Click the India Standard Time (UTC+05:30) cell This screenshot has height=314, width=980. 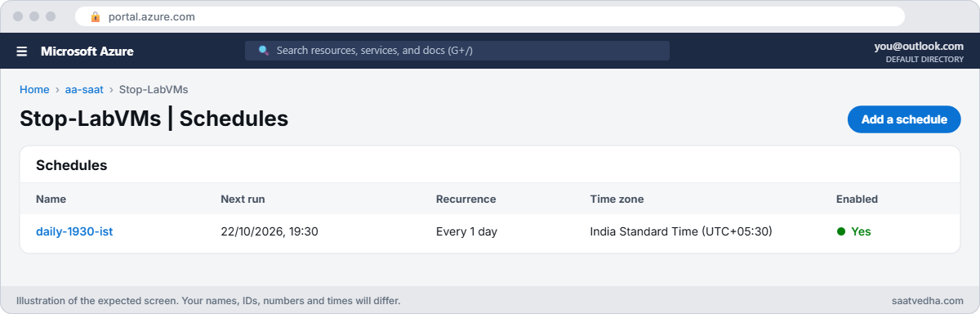[x=681, y=231]
